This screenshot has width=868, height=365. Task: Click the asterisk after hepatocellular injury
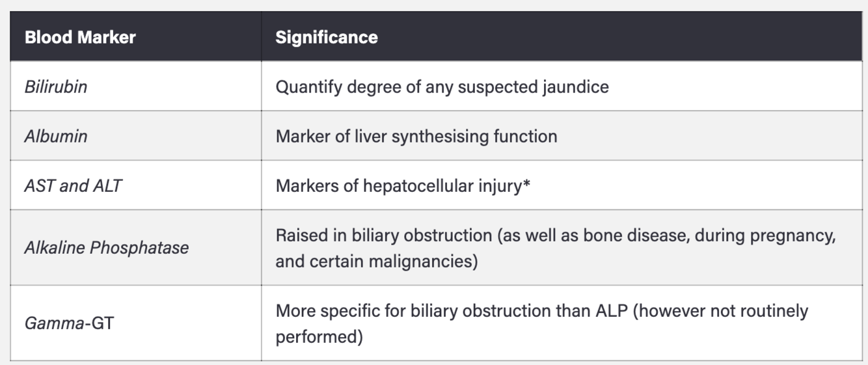click(x=526, y=183)
